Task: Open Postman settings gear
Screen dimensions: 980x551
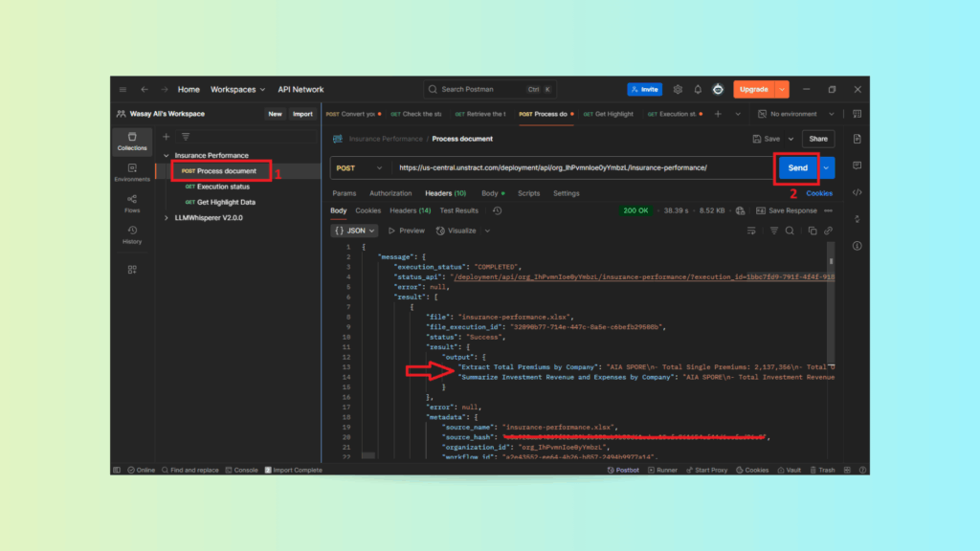Action: (x=679, y=89)
